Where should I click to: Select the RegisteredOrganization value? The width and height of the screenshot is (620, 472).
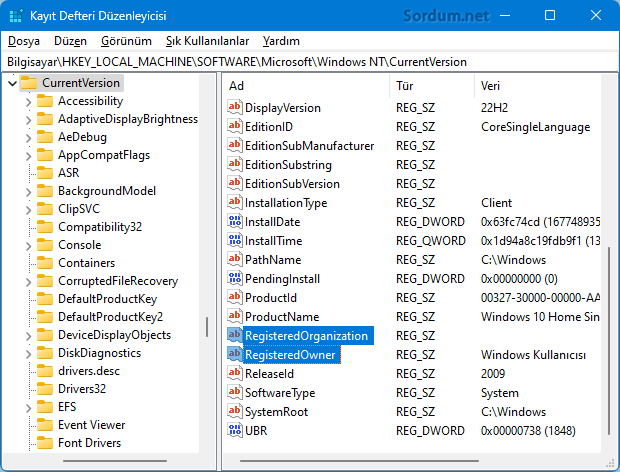pos(307,336)
